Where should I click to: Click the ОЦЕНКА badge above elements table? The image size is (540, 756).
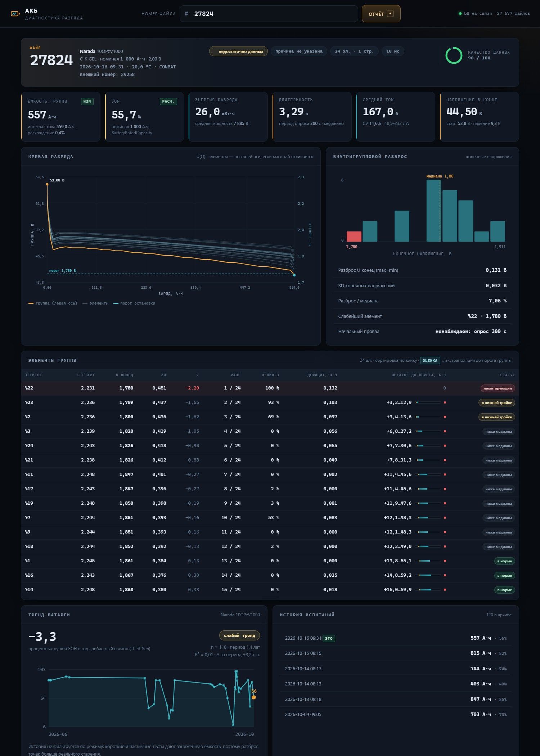(x=430, y=360)
